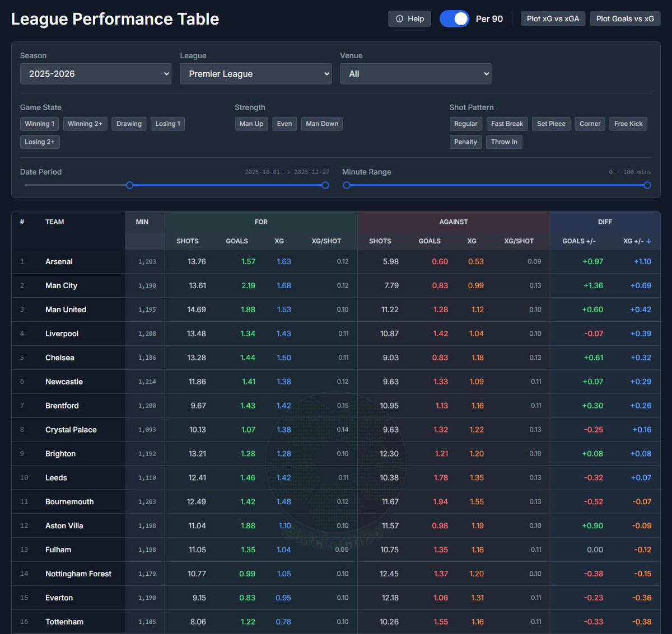Sort by the MIN column header

pyautogui.click(x=142, y=222)
